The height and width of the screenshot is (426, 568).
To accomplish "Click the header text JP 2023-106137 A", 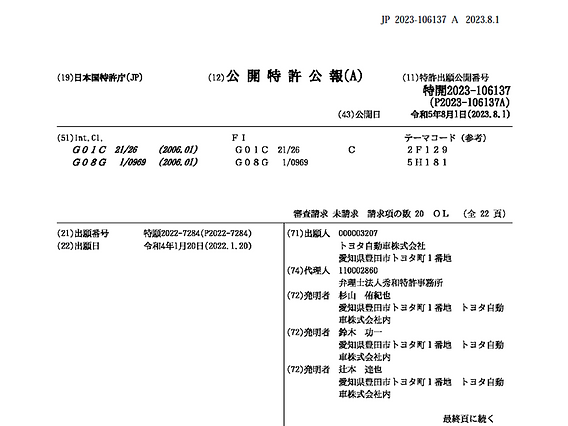I will 419,20.
